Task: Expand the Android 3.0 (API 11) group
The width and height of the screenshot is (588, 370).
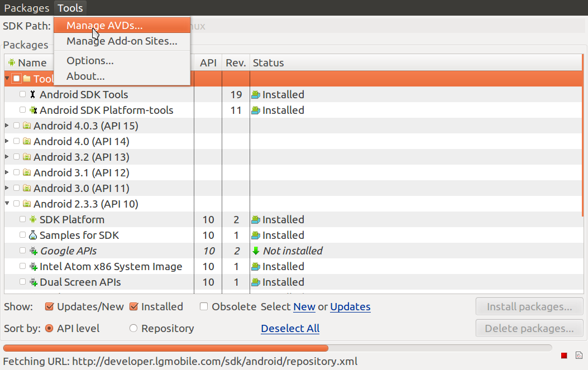Action: coord(7,188)
